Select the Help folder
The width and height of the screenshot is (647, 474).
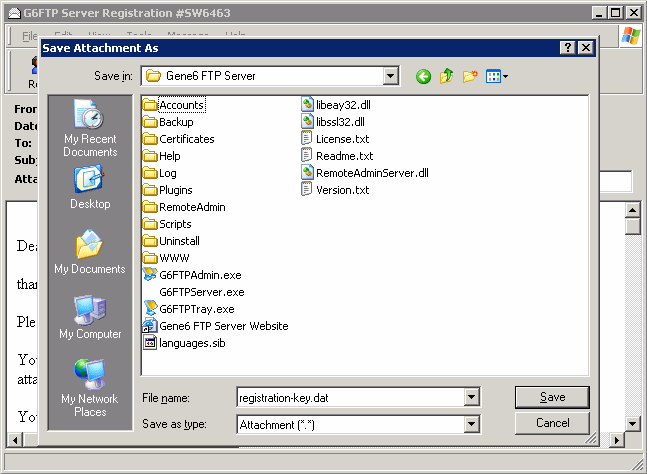(x=162, y=156)
